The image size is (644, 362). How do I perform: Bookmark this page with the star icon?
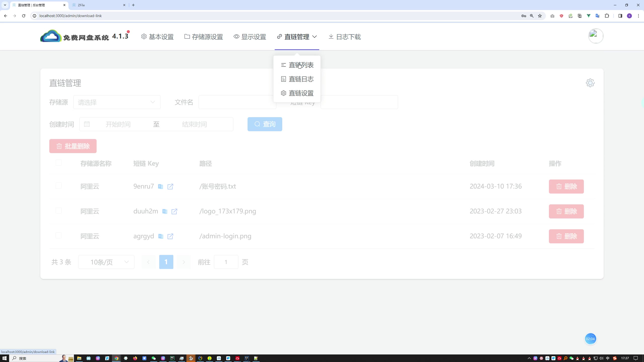(540, 16)
